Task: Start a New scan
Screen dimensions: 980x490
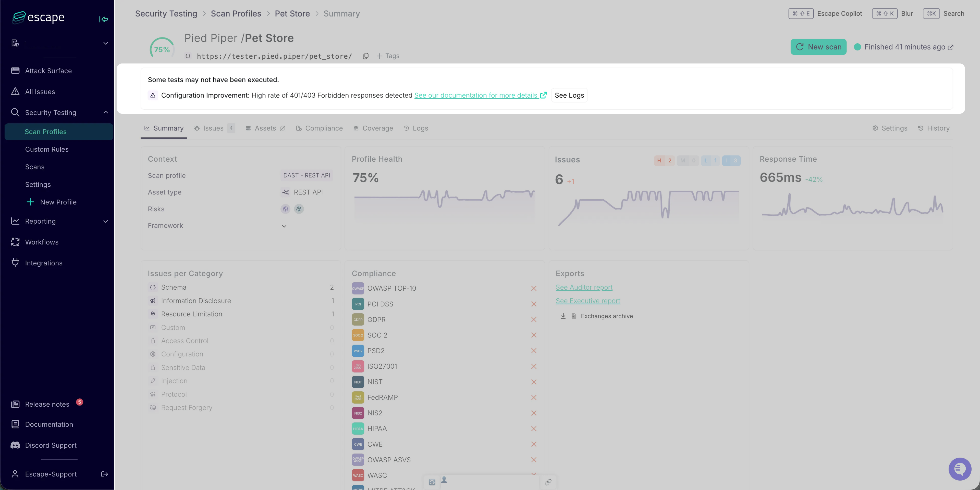Action: (x=818, y=47)
